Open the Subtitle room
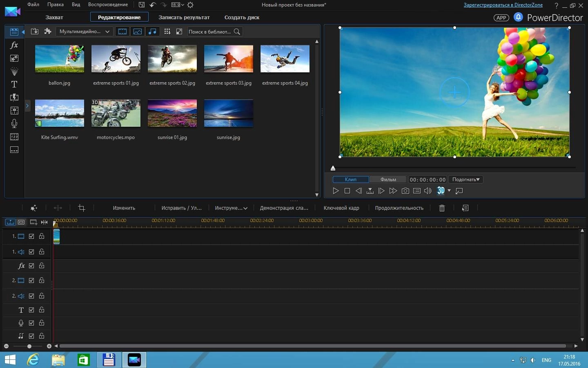This screenshot has width=588, height=368. pyautogui.click(x=14, y=150)
